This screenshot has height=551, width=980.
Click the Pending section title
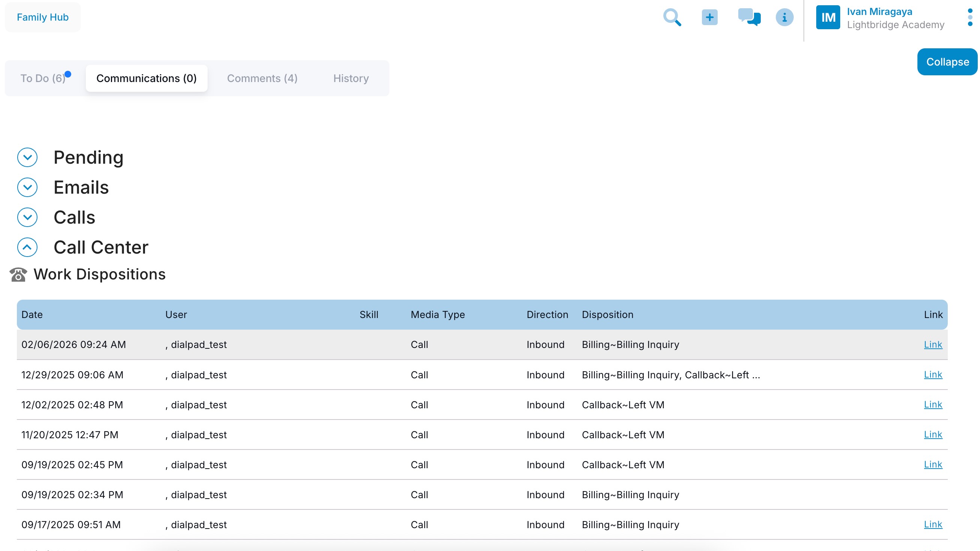88,157
